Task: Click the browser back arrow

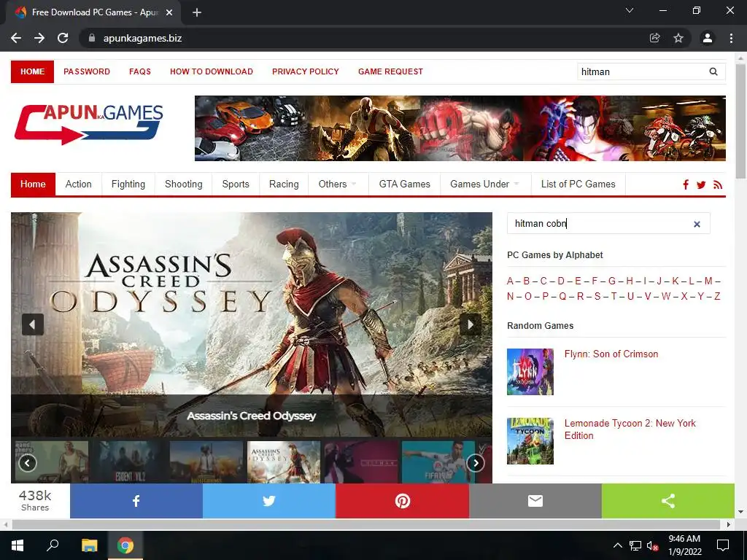Action: tap(16, 38)
